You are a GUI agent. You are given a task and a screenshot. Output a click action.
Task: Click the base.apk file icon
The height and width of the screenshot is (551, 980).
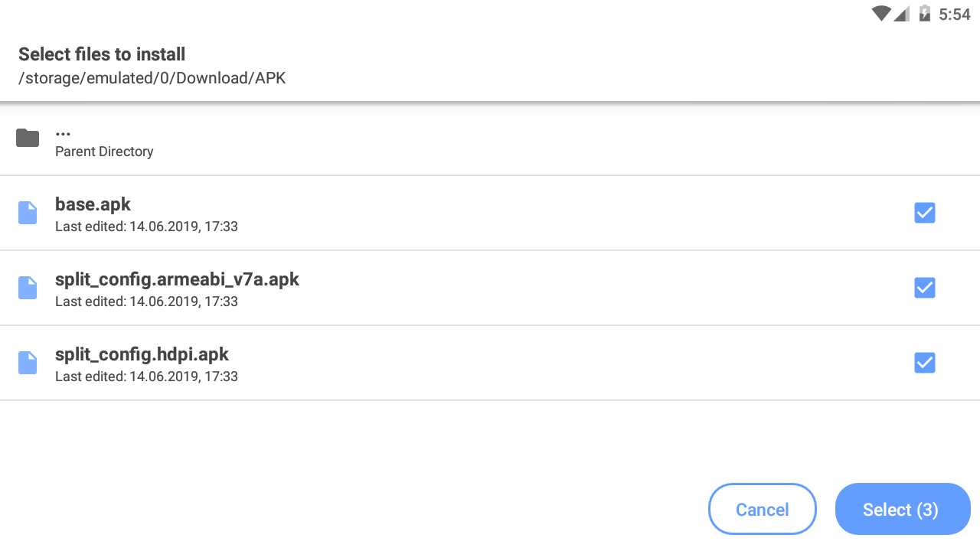pyautogui.click(x=28, y=213)
